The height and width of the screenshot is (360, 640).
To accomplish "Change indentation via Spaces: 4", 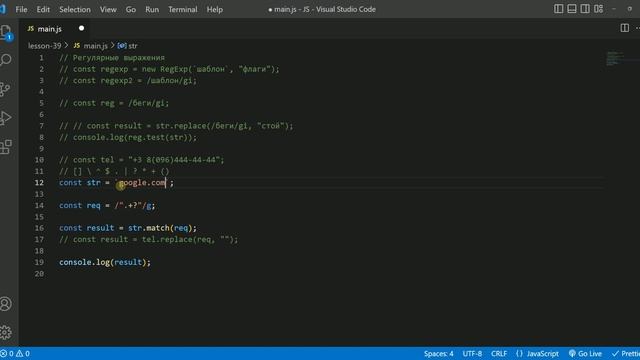I will coord(438,353).
